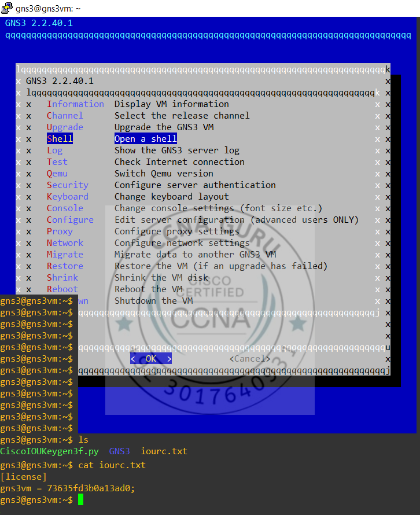This screenshot has height=515, width=420.
Task: Click the 'GNS3 2.2.40.1' blue header text
Action: coord(39,23)
